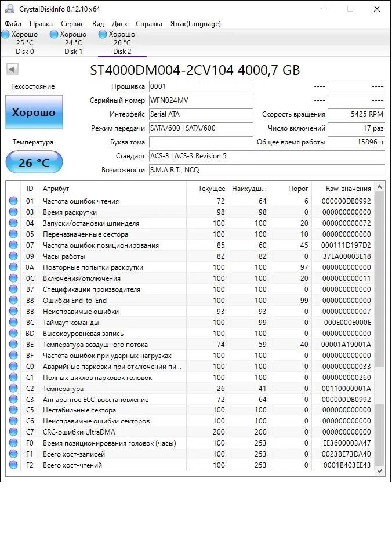The image size is (392, 543).
Task: Click the Возможности field S.M.A.R.T., NCQ
Action: coord(267,170)
